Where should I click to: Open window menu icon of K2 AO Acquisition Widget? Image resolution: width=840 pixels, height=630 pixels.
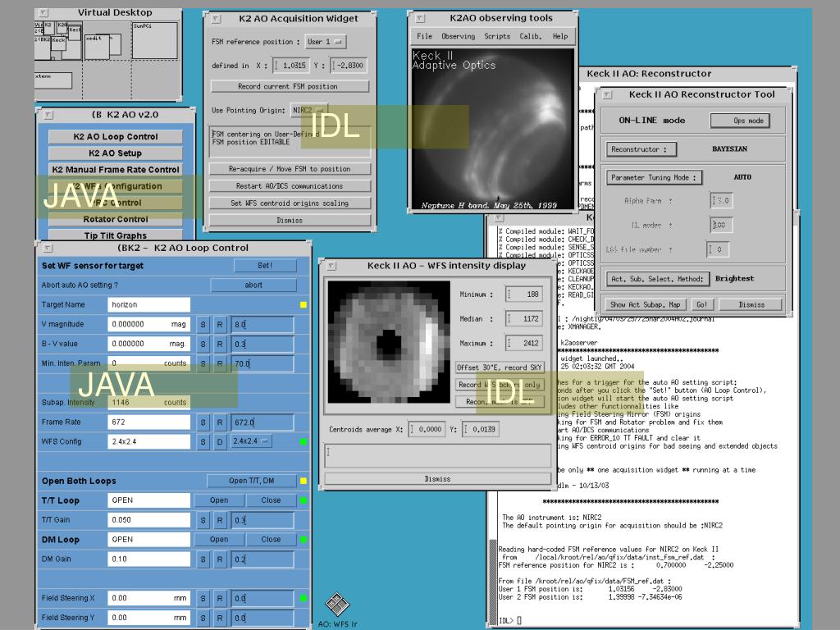coord(216,19)
